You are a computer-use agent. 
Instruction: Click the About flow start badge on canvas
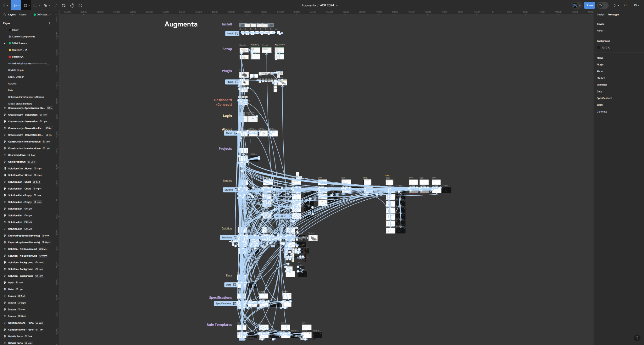click(x=231, y=133)
